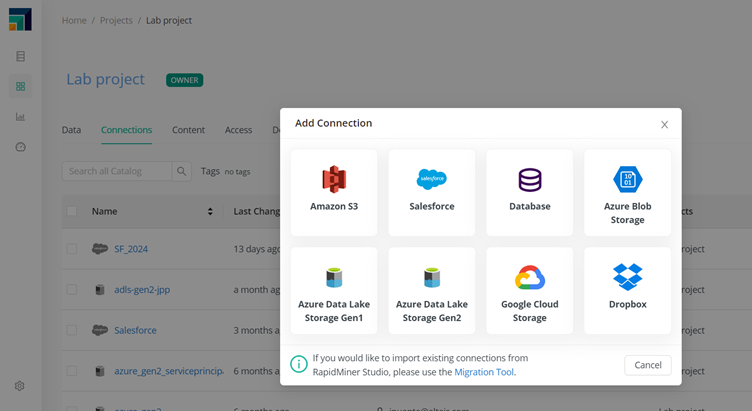Choose the Azure Blob Storage tile
This screenshot has height=411, width=752.
coord(627,192)
